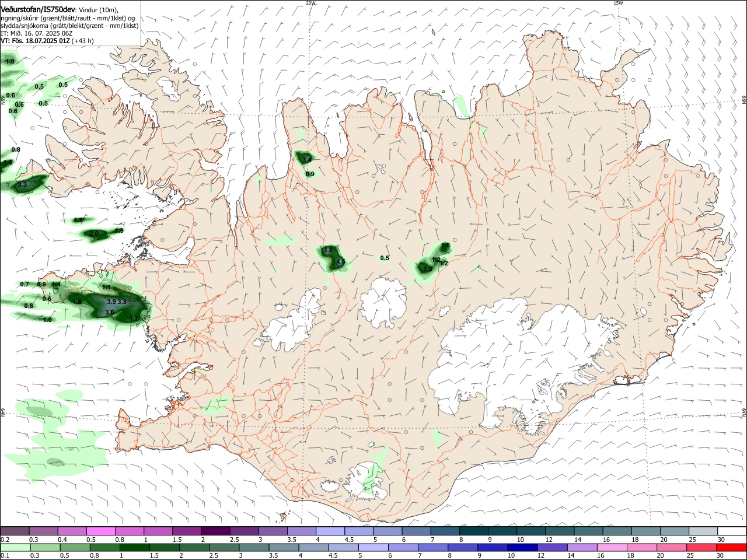747x560 pixels.
Task: Click the 1.7 precipitation value
Action: [134, 318]
